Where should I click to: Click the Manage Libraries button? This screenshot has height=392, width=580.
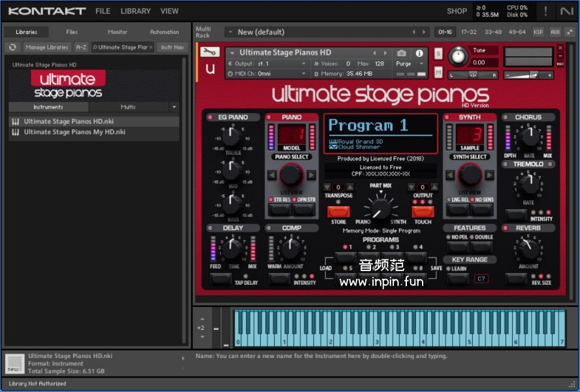tap(47, 47)
